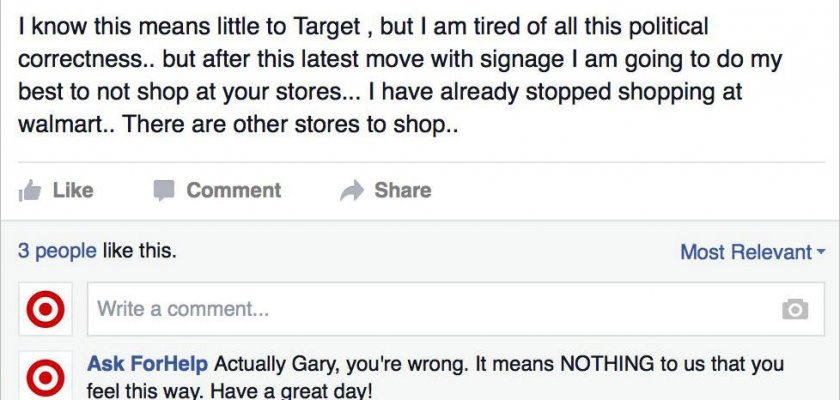This screenshot has width=840, height=400.
Task: Click the speech bubble Comment icon
Action: [x=164, y=191]
